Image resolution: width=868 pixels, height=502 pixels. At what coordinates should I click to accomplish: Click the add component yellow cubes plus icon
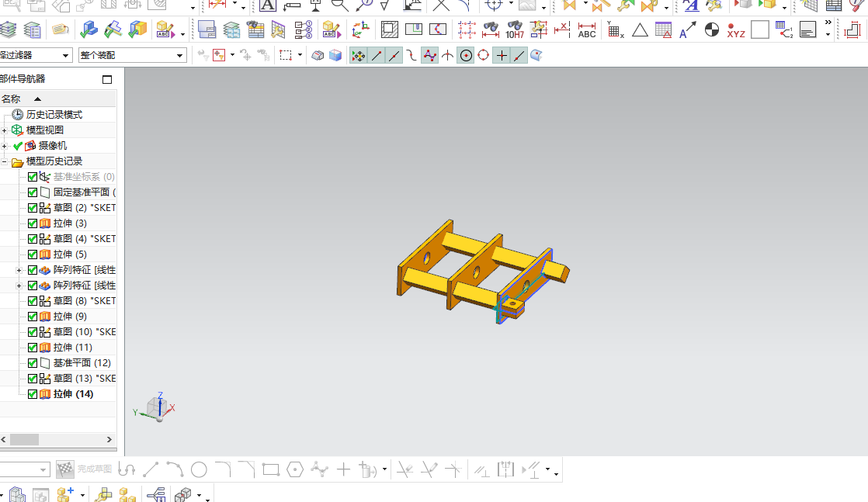pos(65,493)
